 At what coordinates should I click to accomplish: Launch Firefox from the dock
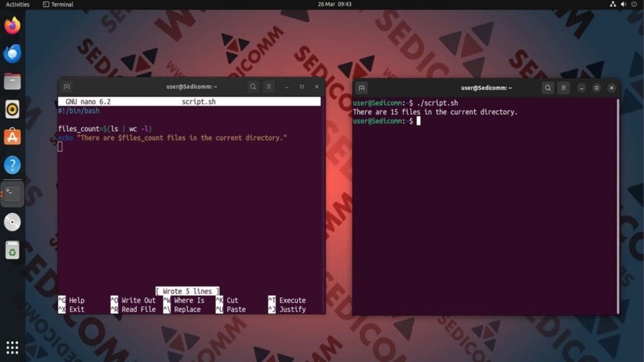(x=12, y=26)
